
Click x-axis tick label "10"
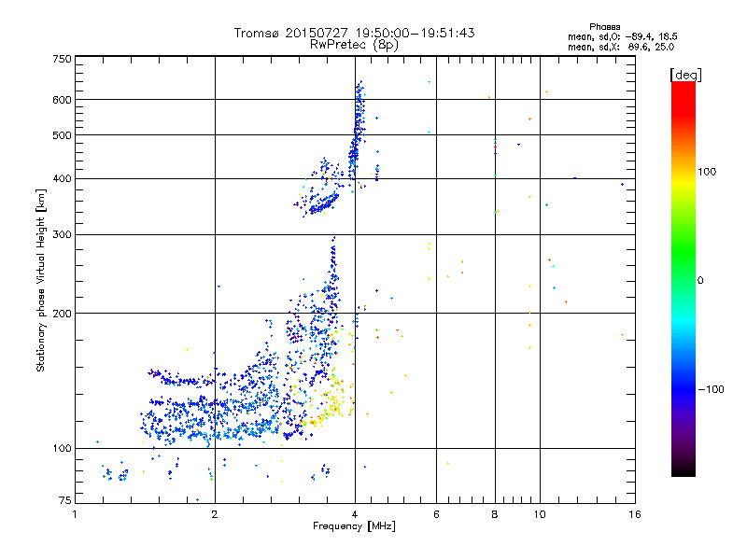click(540, 514)
